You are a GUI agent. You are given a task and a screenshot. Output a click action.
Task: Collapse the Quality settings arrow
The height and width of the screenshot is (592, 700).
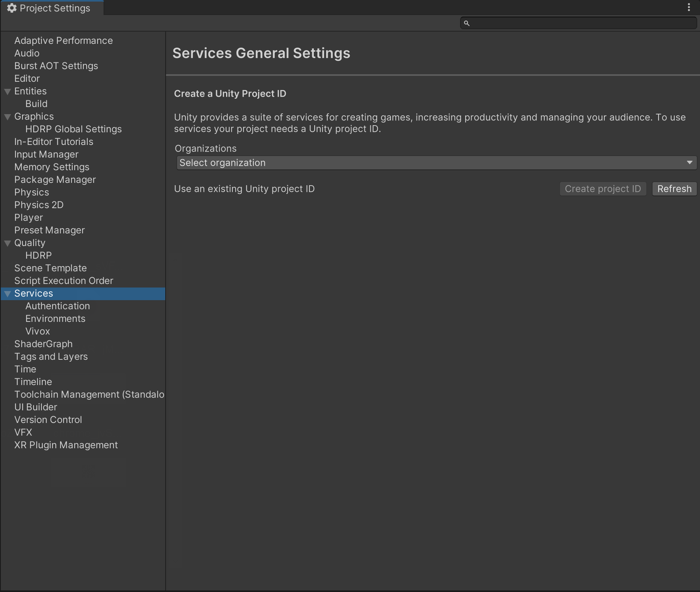8,243
